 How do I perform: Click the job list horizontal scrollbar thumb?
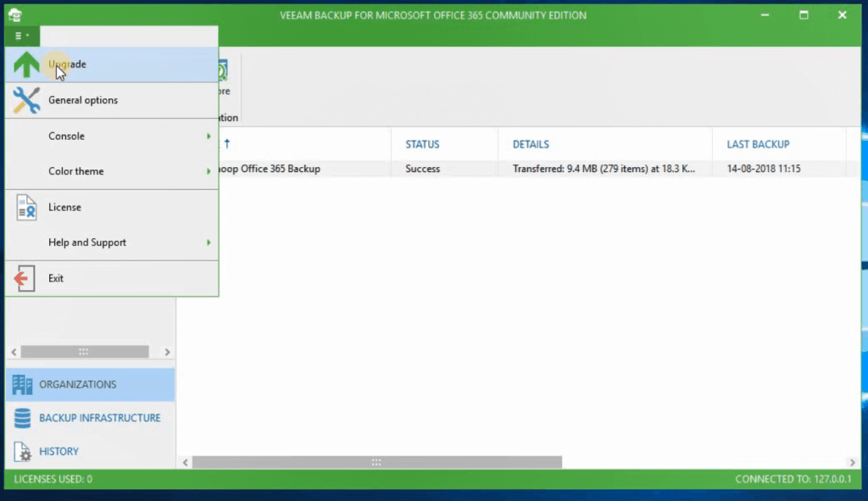377,462
